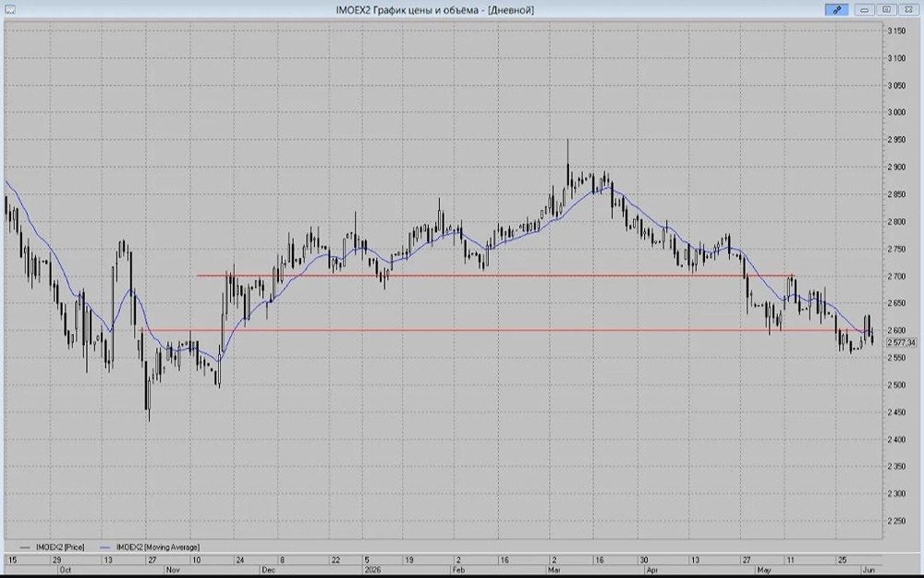Image resolution: width=924 pixels, height=578 pixels.
Task: Click the May month label on time axis
Action: [x=764, y=571]
